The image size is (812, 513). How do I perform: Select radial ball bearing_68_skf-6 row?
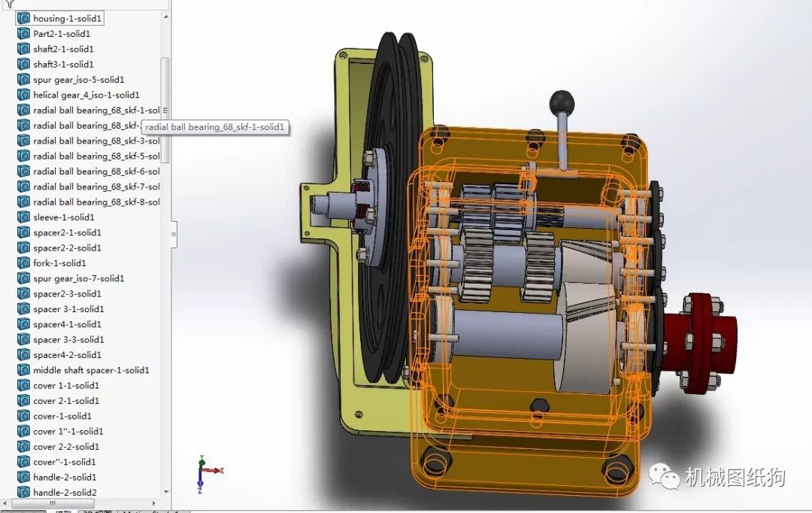pos(96,172)
